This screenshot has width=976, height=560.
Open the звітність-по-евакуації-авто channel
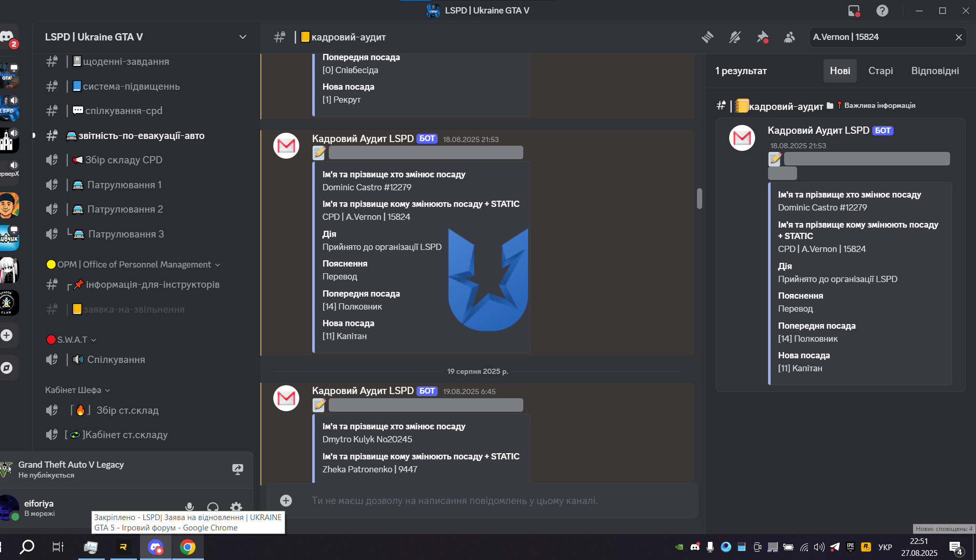pyautogui.click(x=146, y=135)
